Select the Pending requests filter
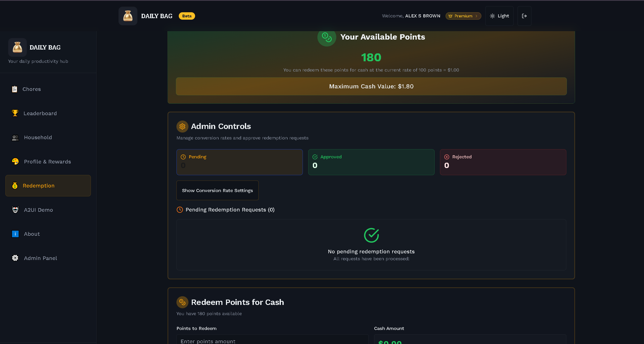 click(x=239, y=162)
